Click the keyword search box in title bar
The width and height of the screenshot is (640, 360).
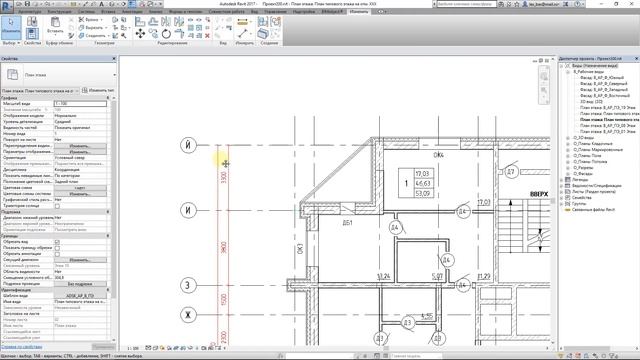pyautogui.click(x=466, y=4)
